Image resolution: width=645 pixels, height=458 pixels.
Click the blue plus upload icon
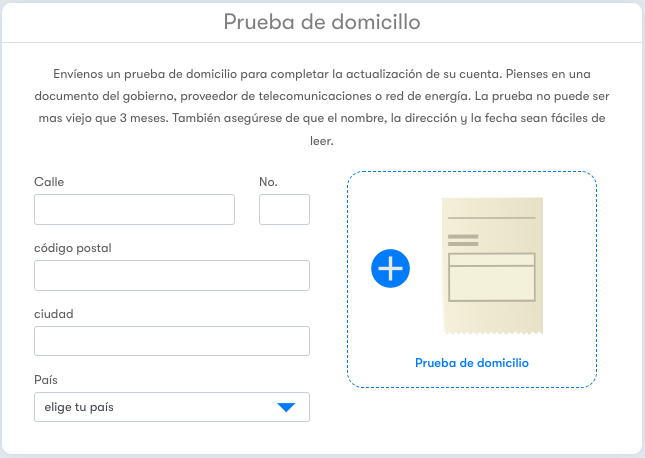pos(390,268)
